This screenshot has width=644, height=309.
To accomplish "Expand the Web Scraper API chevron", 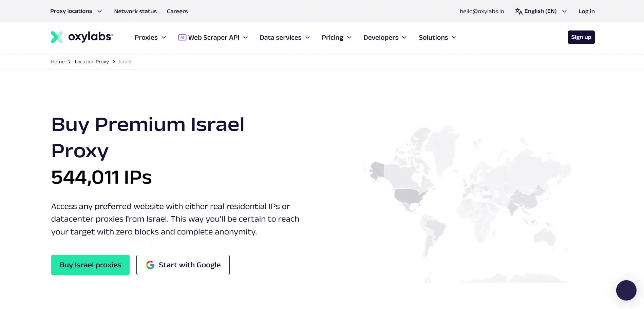I will pos(246,37).
